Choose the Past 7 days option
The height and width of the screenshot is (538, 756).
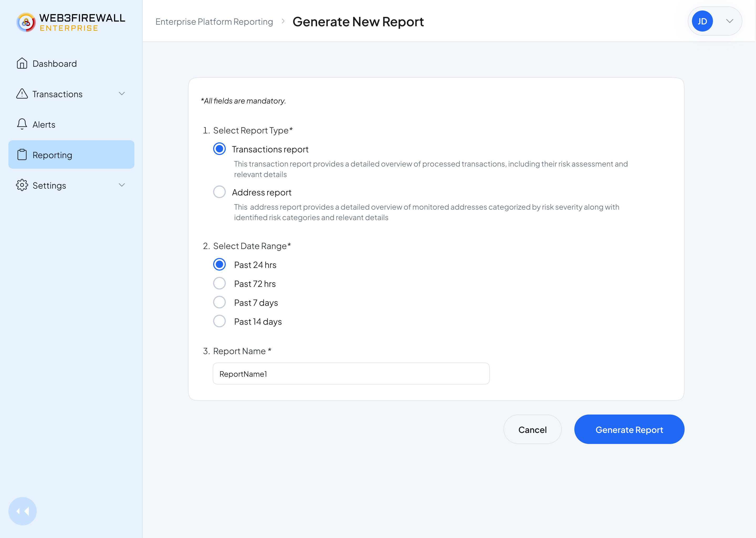[219, 302]
